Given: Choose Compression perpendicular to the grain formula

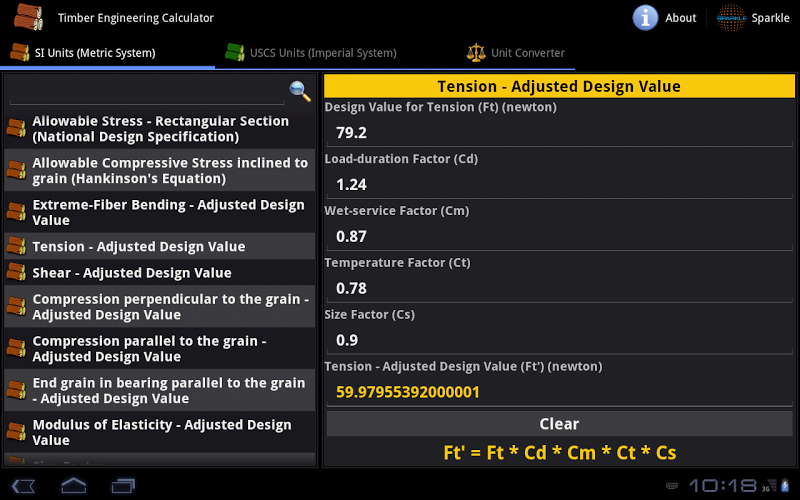Looking at the screenshot, I should point(160,307).
